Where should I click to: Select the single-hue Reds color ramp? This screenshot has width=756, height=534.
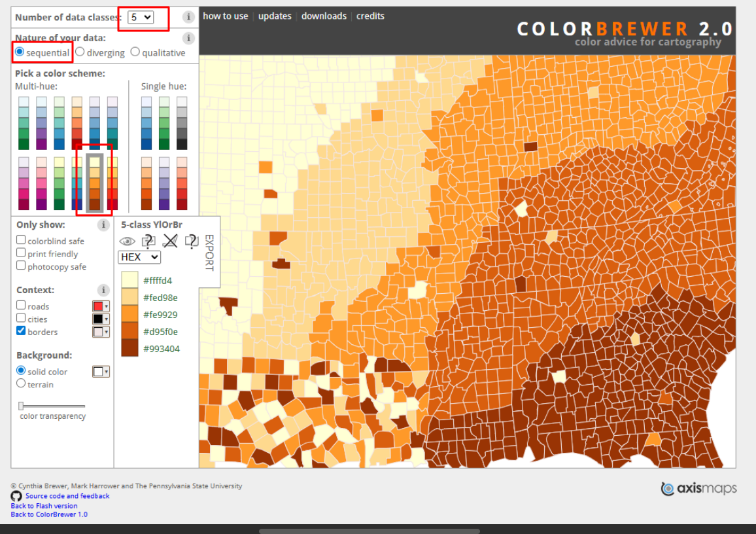point(182,183)
